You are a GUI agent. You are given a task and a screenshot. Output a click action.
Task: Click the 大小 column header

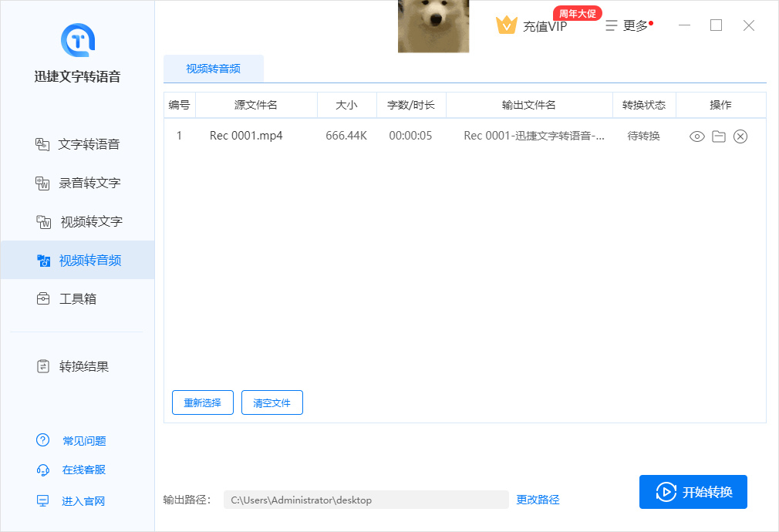[346, 105]
